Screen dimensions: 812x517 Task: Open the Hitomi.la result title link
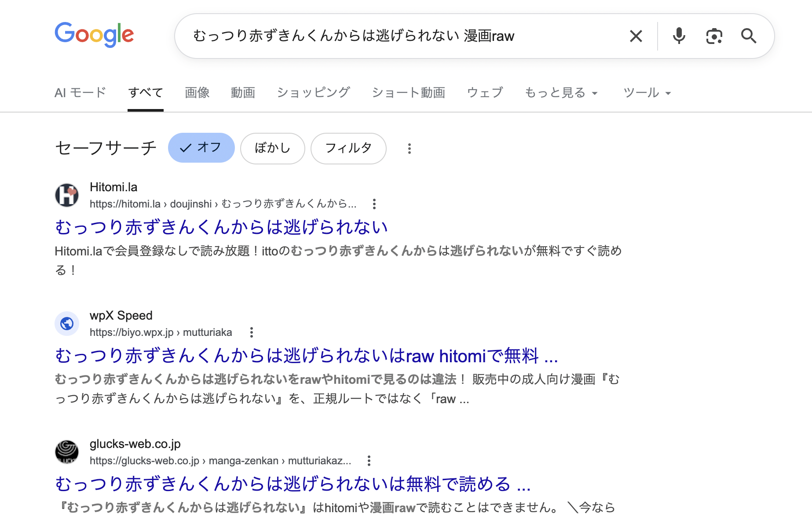pos(221,227)
